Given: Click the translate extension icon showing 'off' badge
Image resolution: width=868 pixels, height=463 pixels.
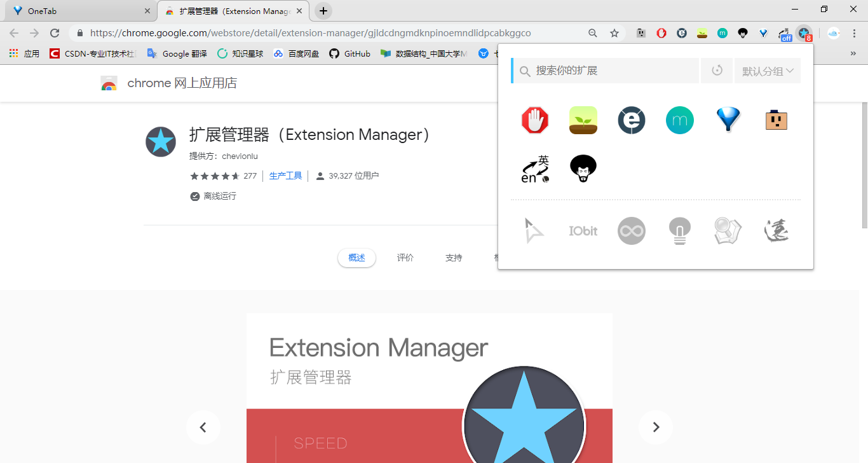Looking at the screenshot, I should pyautogui.click(x=785, y=34).
